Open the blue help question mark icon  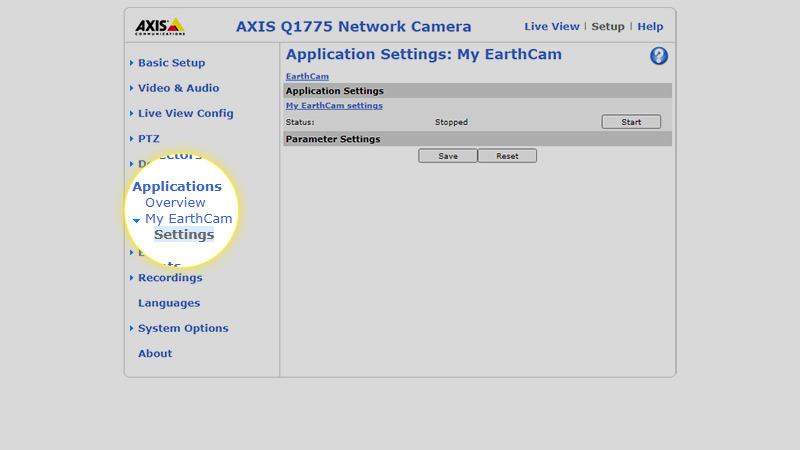coord(659,56)
